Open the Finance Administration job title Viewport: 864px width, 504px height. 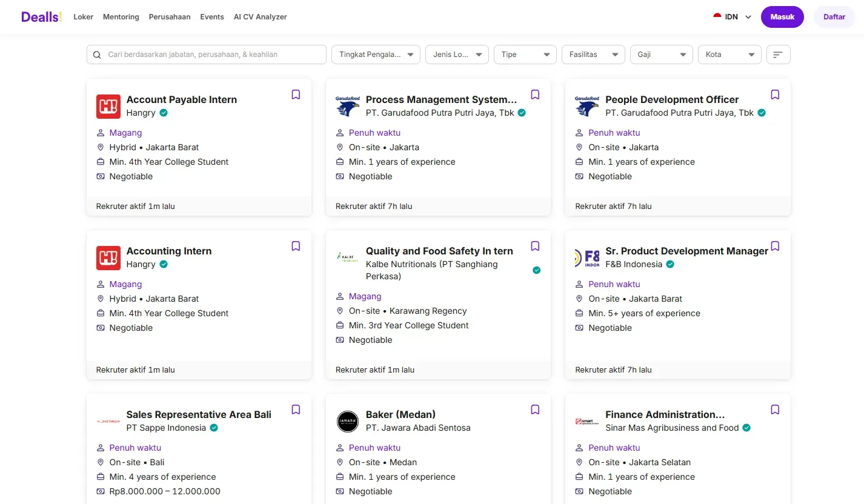pos(665,414)
